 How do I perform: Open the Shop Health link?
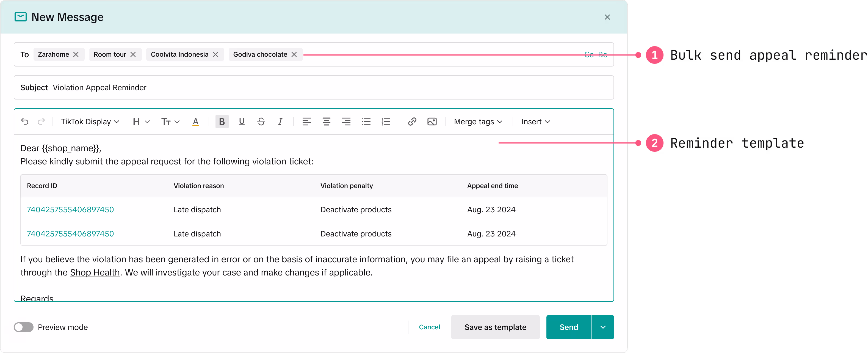click(95, 272)
